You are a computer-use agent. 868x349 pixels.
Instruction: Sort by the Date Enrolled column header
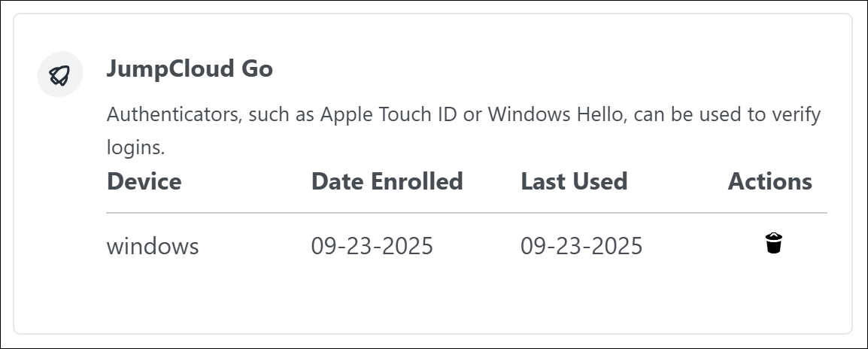click(387, 181)
